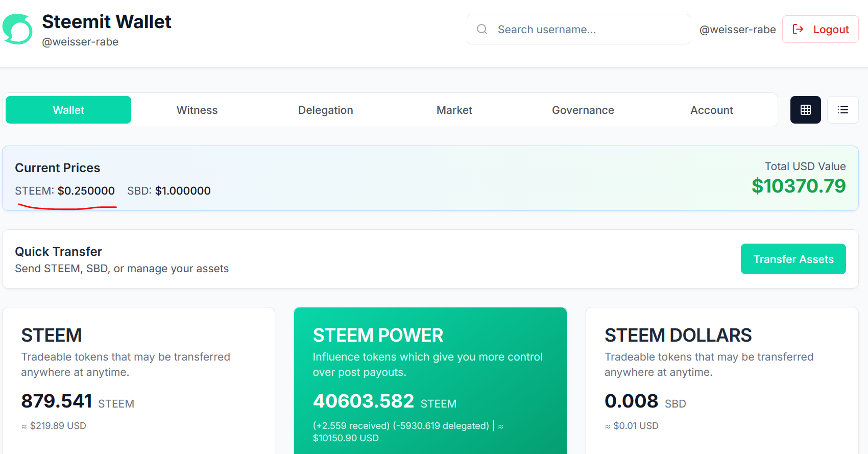Switch to the Delegation tab
The height and width of the screenshot is (454, 868).
point(326,110)
